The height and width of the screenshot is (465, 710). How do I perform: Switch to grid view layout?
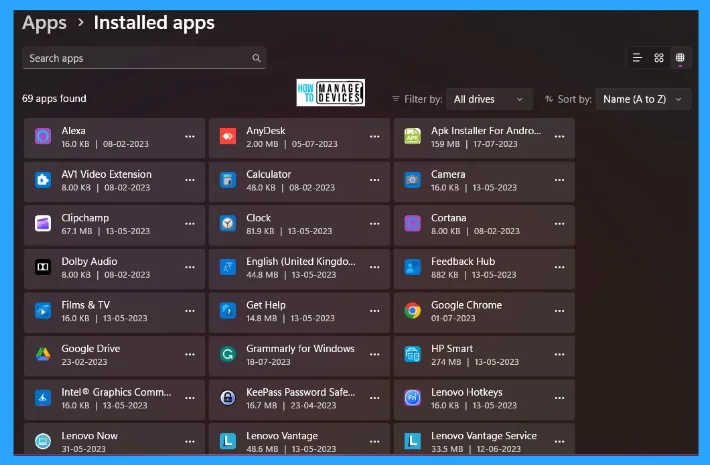tap(659, 58)
